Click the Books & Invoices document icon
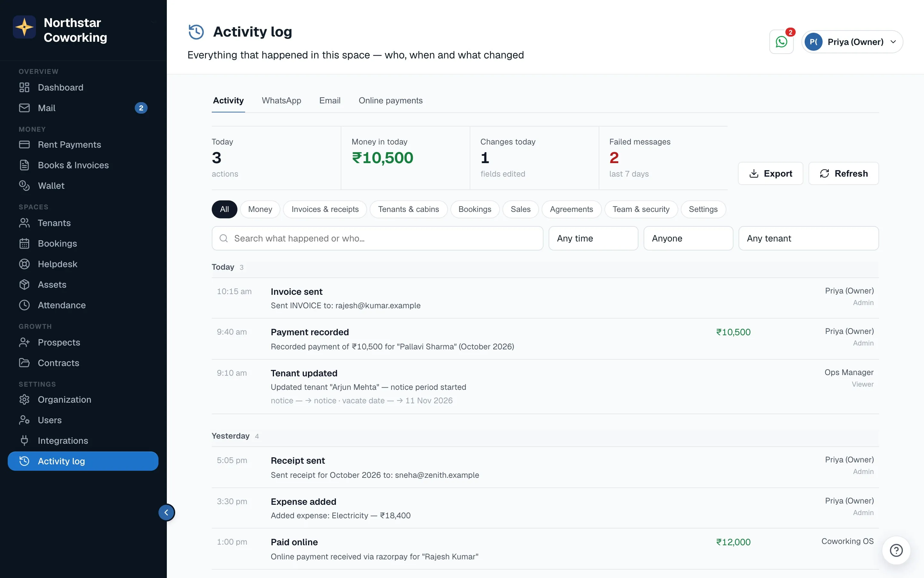 [x=24, y=165]
